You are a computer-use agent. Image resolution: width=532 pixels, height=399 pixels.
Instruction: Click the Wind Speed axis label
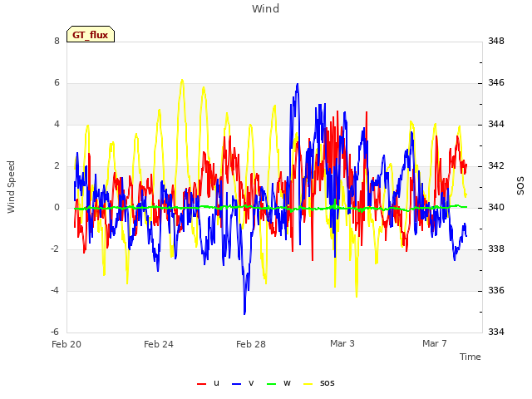pos(11,187)
